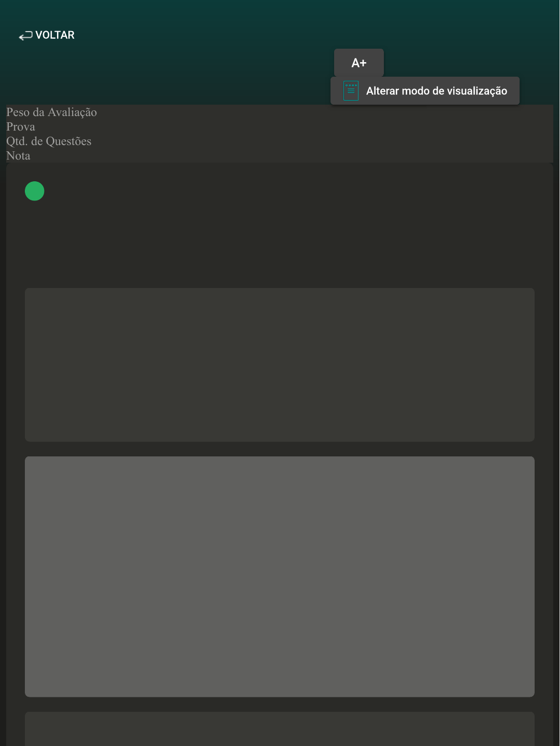Click the Prova label
Image resolution: width=560 pixels, height=746 pixels.
[21, 127]
